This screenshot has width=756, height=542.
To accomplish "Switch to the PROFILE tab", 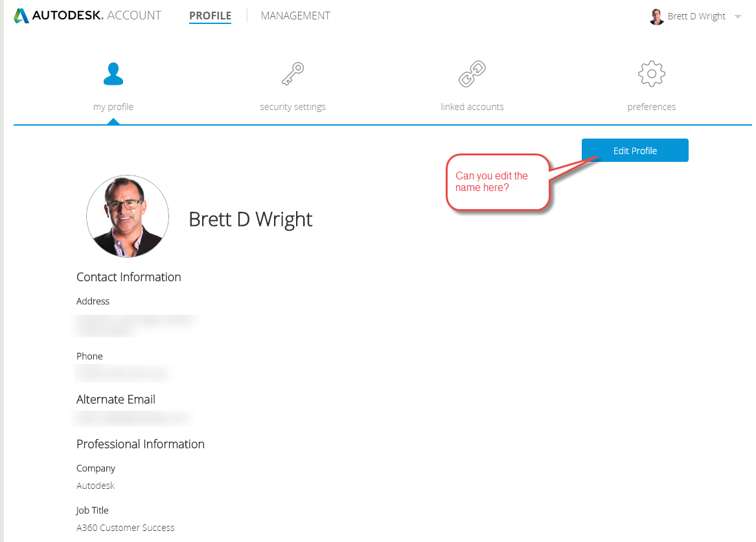I will pos(210,16).
